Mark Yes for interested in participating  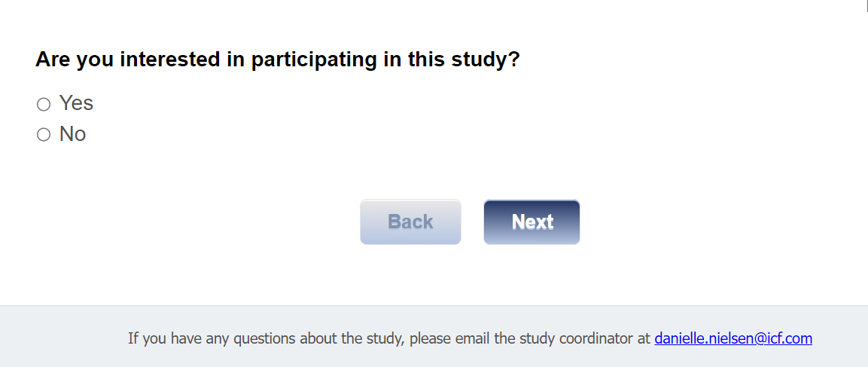[x=44, y=104]
